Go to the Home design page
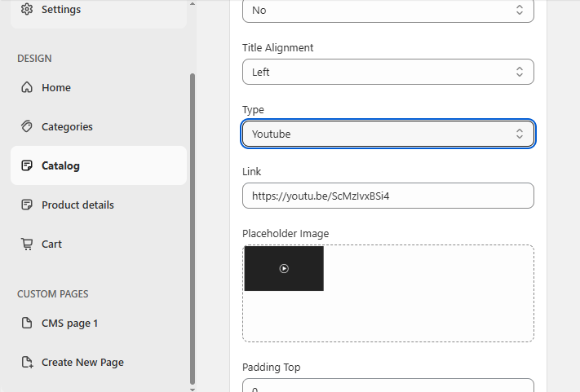Viewport: 580px width, 392px height. click(x=99, y=87)
